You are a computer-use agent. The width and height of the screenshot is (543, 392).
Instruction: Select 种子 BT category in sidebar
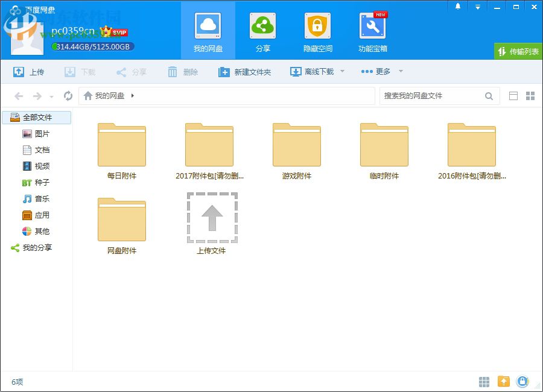pos(36,183)
